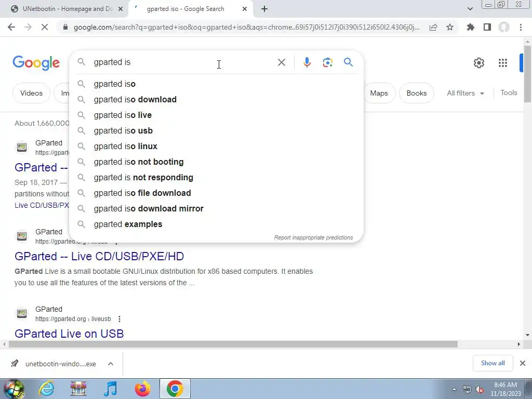Open Chrome three-dot menu
The image size is (532, 399).
(x=521, y=27)
